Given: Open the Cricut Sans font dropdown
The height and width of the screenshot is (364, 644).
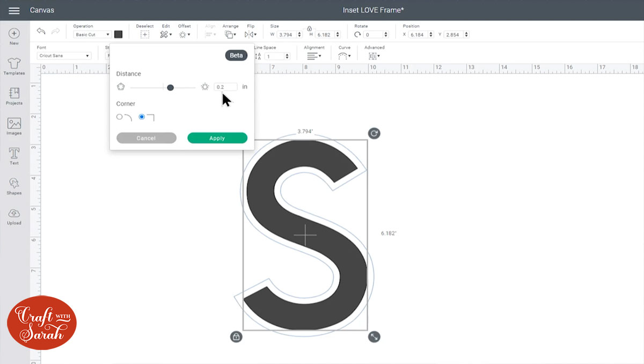Looking at the screenshot, I should 63,55.
